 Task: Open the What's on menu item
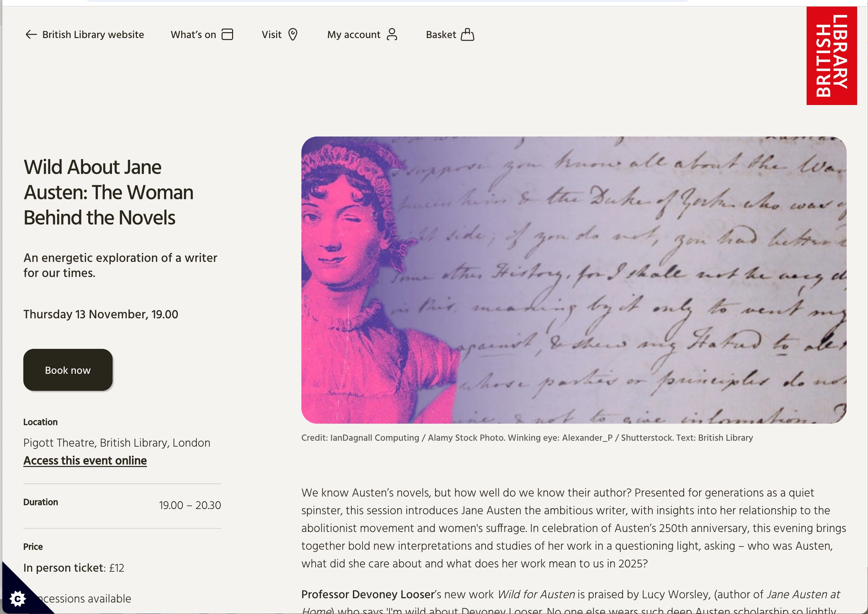[193, 35]
